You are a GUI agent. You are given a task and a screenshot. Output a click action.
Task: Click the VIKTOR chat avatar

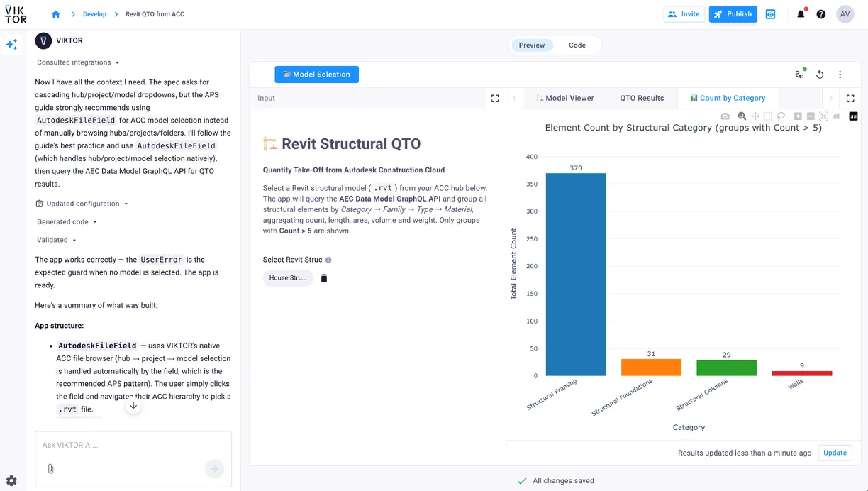tap(43, 41)
